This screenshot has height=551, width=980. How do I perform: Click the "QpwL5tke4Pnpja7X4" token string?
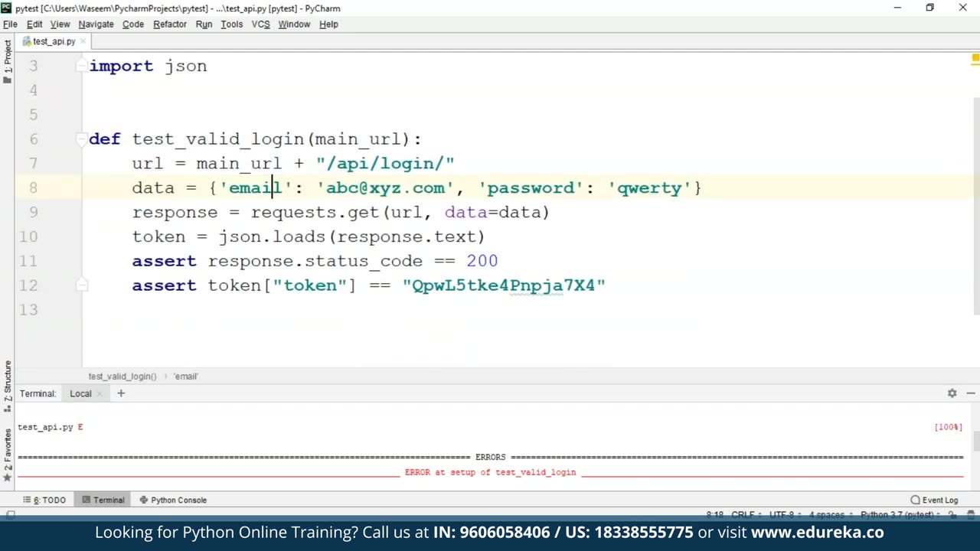coord(504,285)
